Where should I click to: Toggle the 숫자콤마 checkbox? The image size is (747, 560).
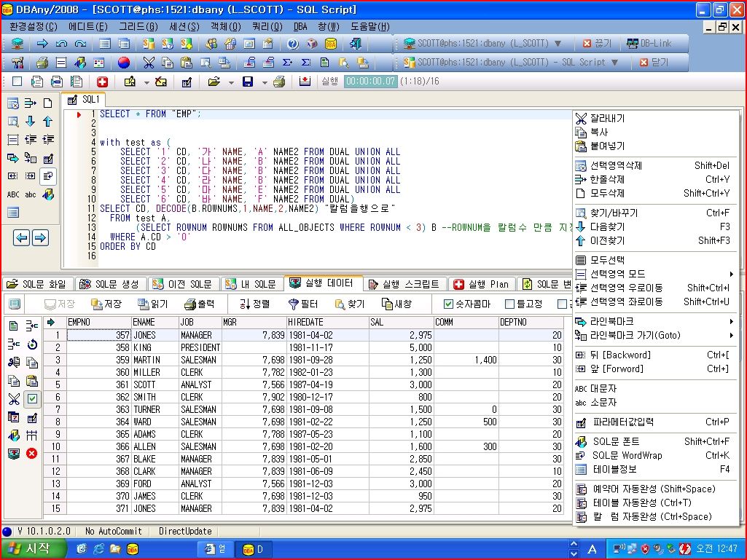coord(448,304)
